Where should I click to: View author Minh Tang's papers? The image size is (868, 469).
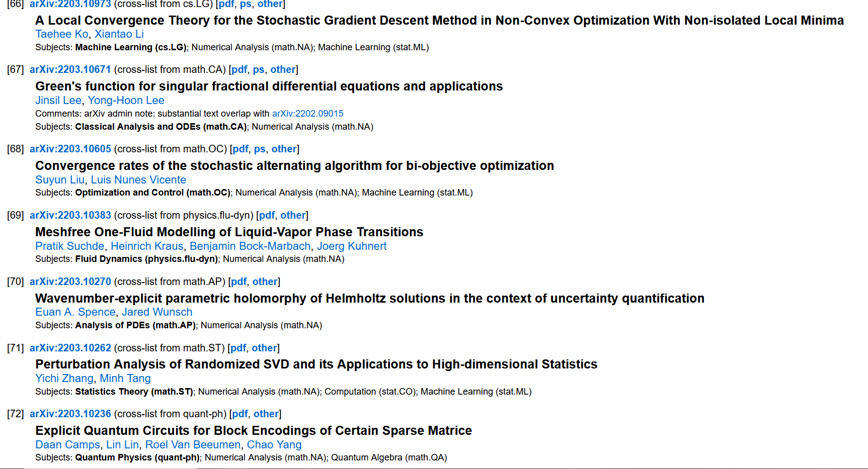tap(125, 378)
